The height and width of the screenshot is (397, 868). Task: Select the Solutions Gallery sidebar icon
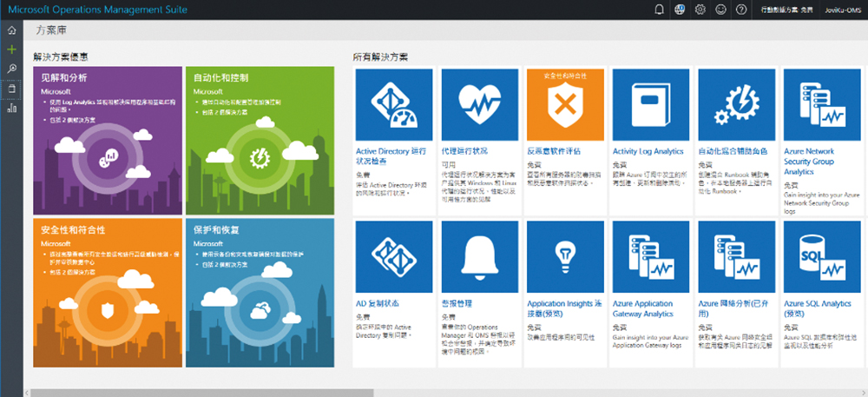(x=11, y=89)
